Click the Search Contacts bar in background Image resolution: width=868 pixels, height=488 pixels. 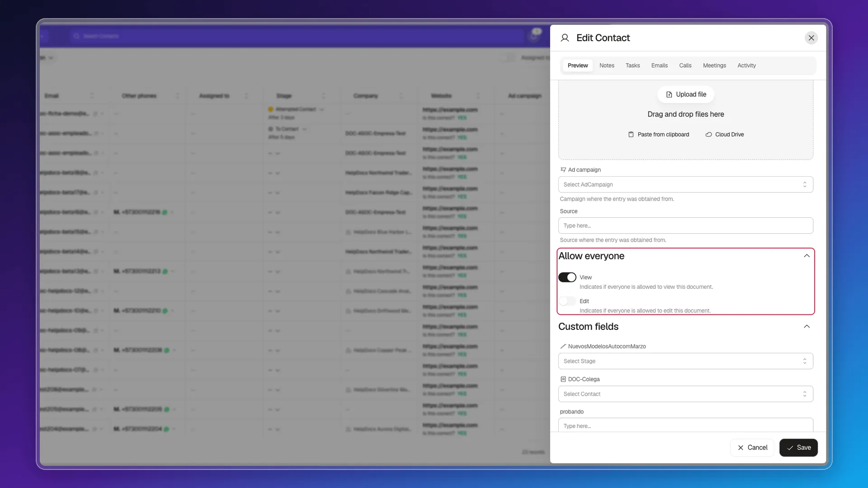(x=296, y=36)
